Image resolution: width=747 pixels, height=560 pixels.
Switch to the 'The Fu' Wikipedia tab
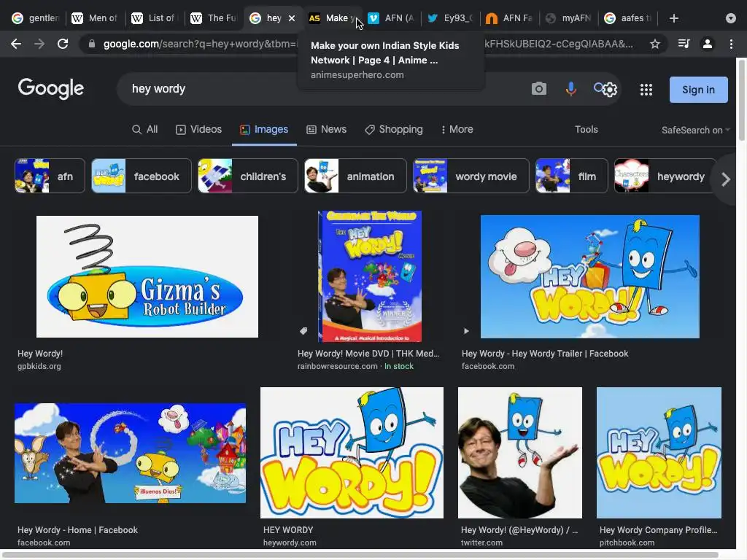point(213,18)
